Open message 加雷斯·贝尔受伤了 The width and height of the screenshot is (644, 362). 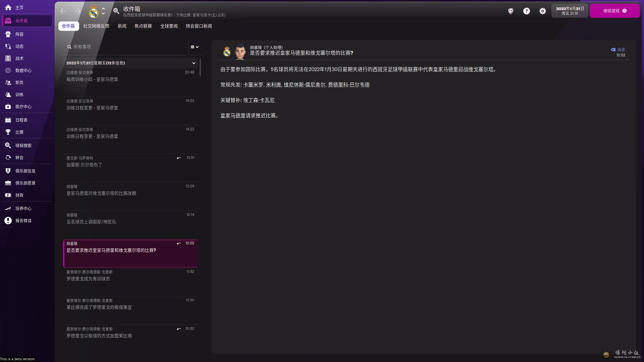(130, 168)
